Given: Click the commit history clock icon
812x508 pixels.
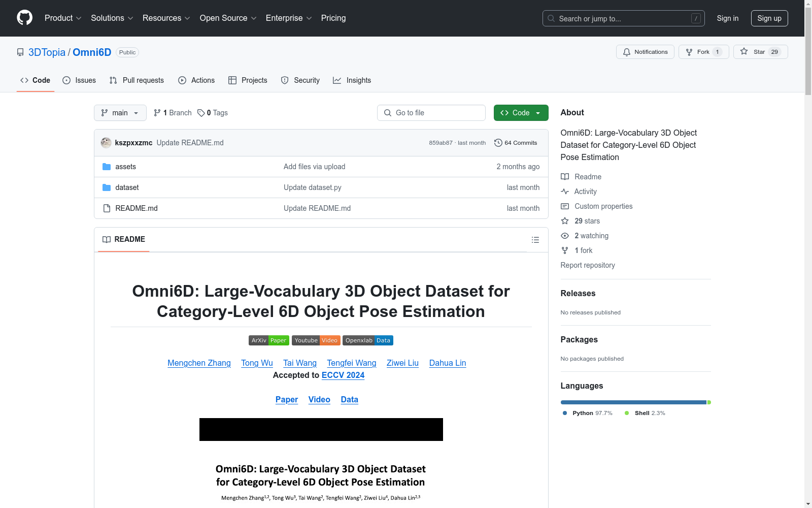Looking at the screenshot, I should (x=498, y=143).
